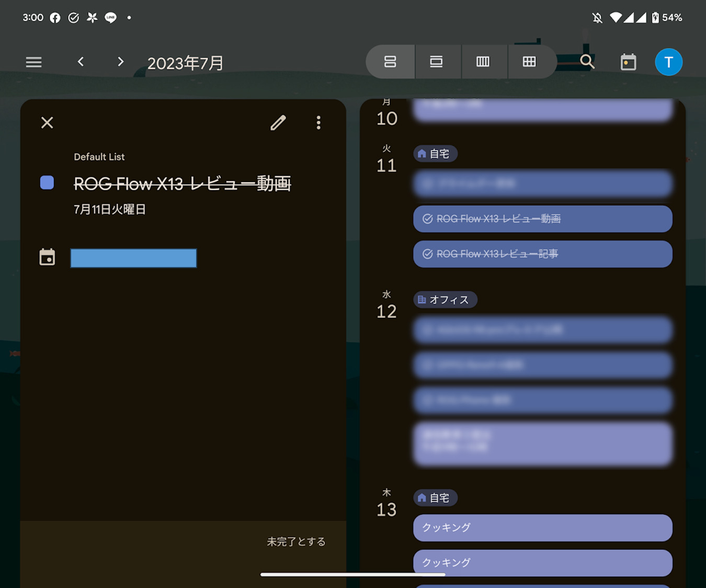Tap the muted notifications bell icon
The height and width of the screenshot is (588, 706).
point(597,18)
